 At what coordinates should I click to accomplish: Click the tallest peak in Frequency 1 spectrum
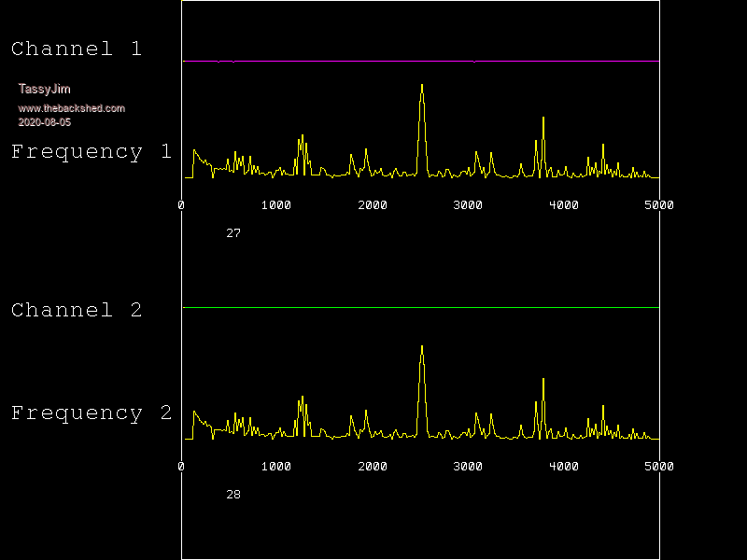click(x=422, y=87)
